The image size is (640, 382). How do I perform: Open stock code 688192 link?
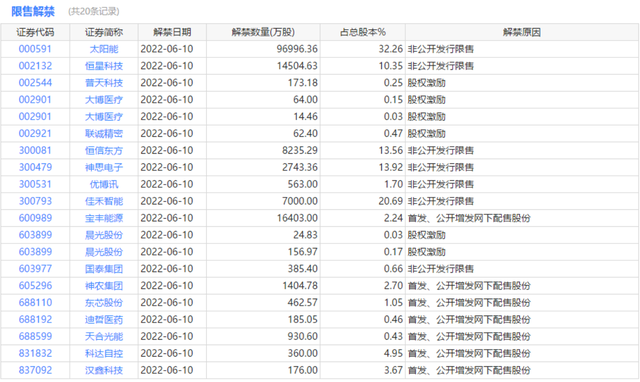click(x=35, y=320)
